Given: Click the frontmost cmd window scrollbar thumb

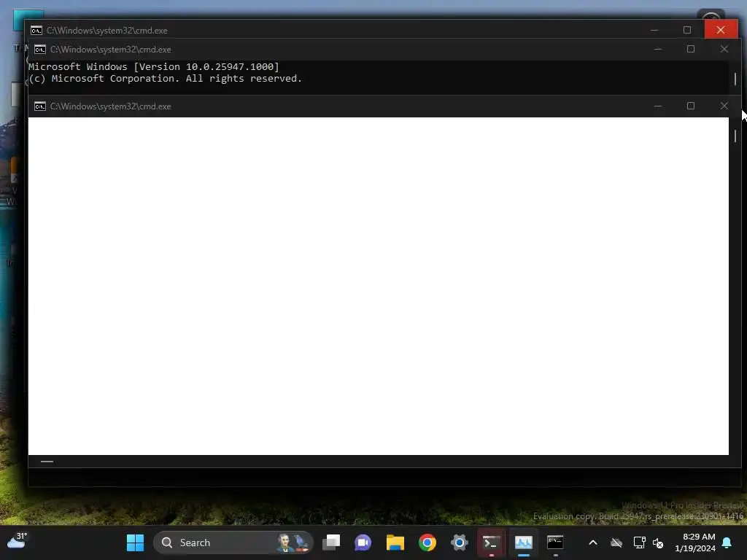Looking at the screenshot, I should (735, 136).
